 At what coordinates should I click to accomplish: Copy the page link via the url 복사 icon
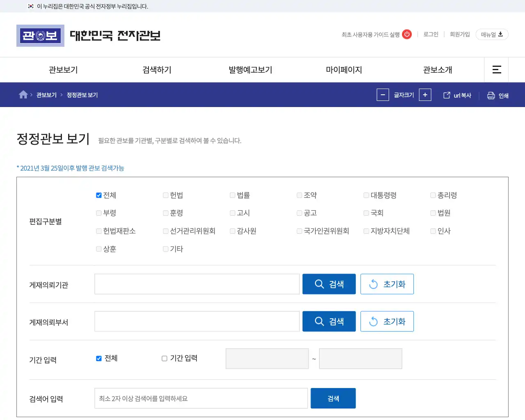(446, 95)
